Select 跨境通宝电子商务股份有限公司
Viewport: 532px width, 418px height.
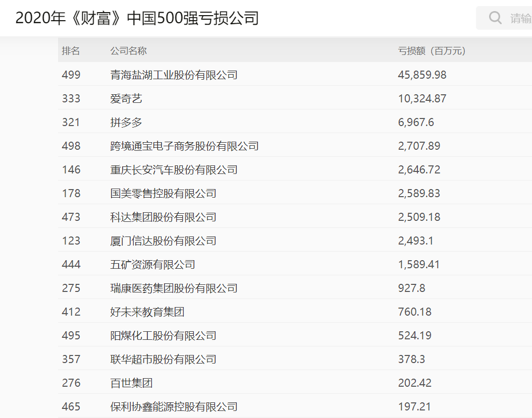coord(184,146)
